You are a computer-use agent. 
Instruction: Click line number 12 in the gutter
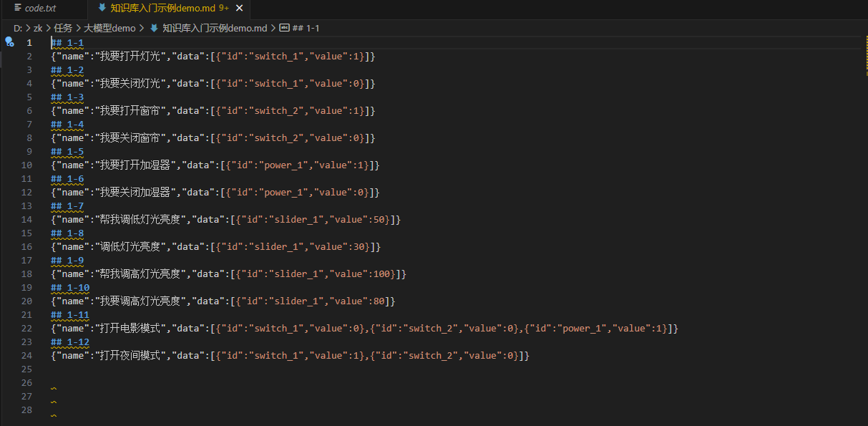tap(29, 192)
